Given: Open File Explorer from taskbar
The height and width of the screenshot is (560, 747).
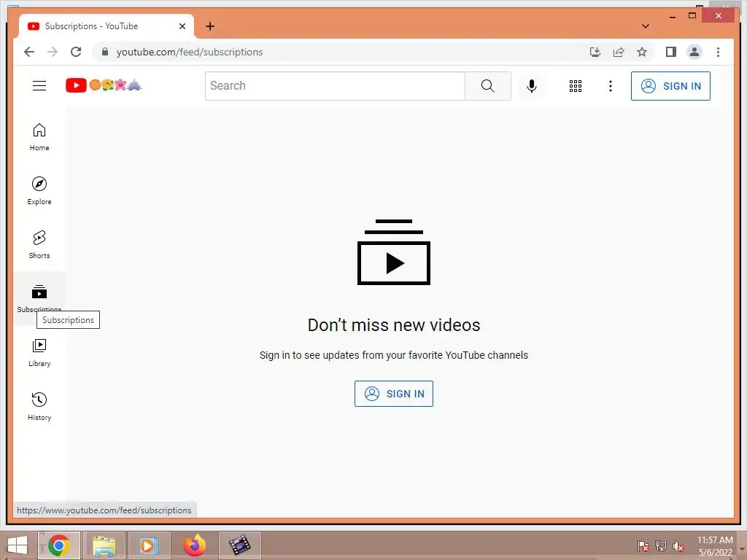Looking at the screenshot, I should click(104, 545).
